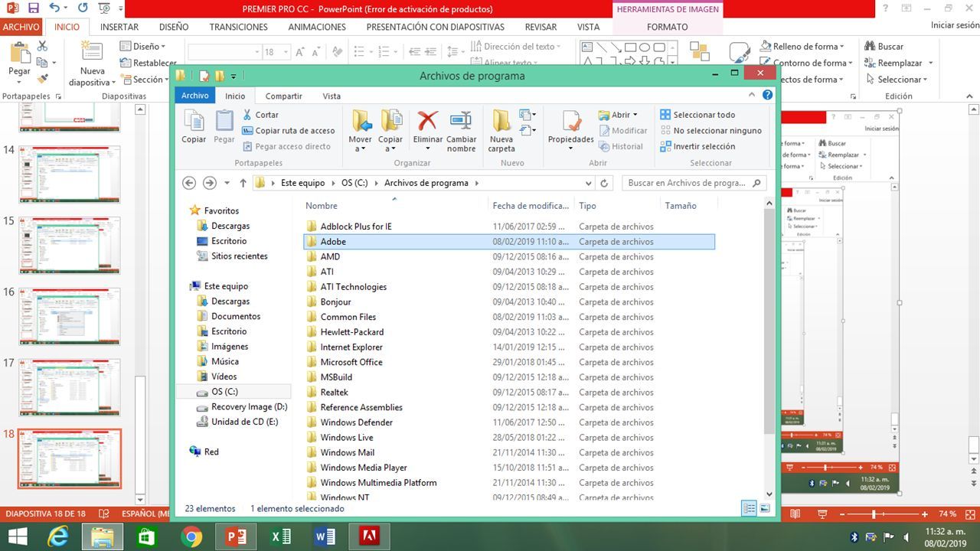Click the PowerPoint zoom slider

[874, 514]
